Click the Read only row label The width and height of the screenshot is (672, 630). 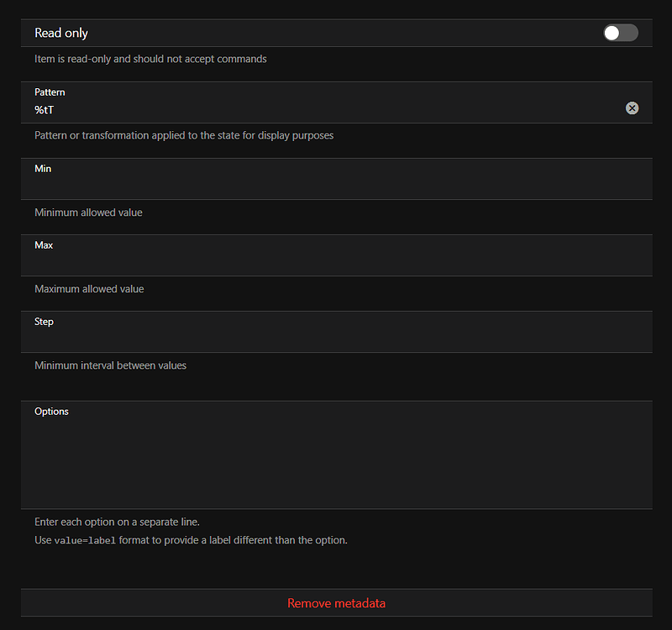click(x=61, y=33)
